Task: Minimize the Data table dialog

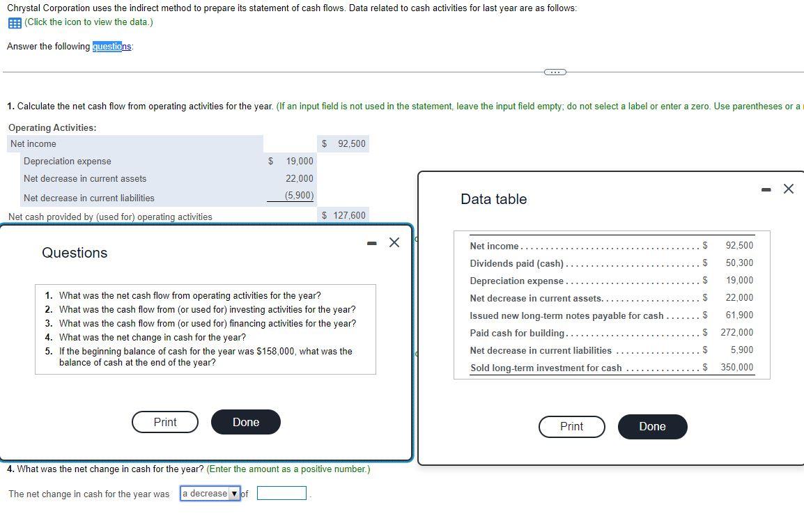Action: pyautogui.click(x=765, y=188)
